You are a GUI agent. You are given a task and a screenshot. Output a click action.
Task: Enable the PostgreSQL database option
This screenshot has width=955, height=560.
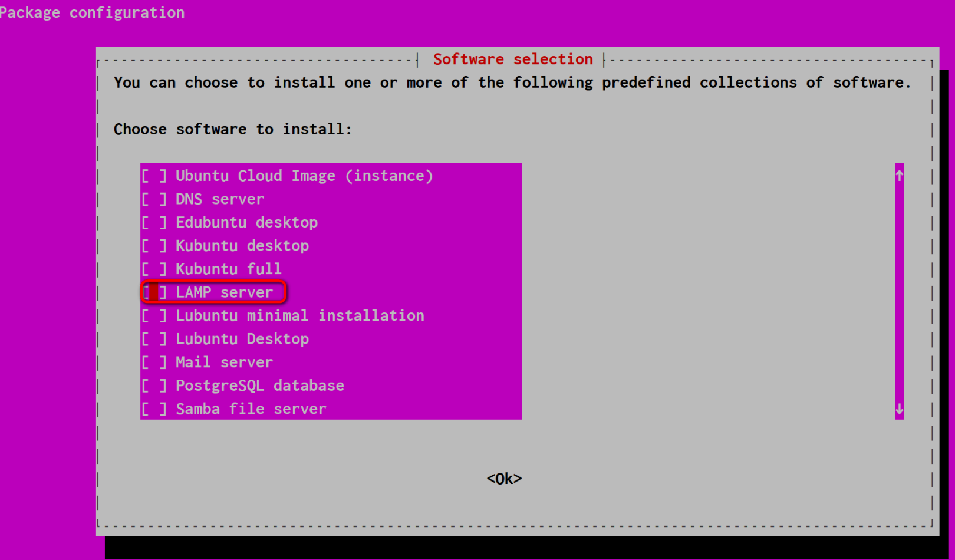tap(153, 385)
